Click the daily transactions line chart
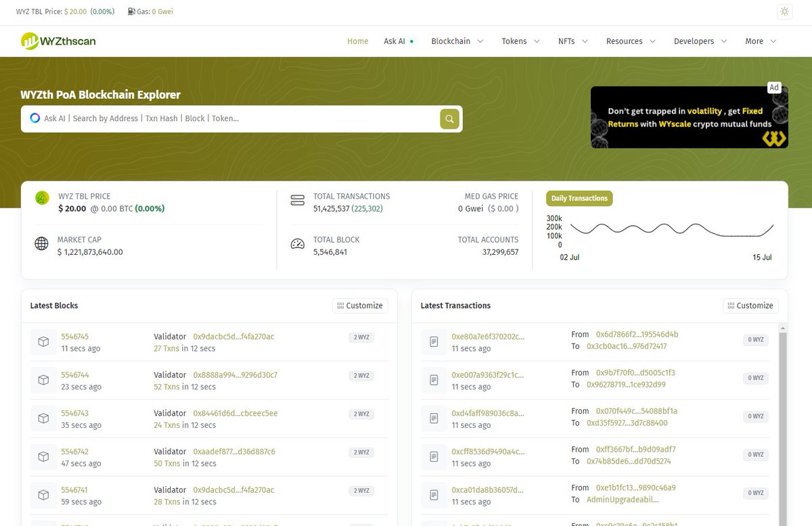The width and height of the screenshot is (812, 526). (x=671, y=230)
